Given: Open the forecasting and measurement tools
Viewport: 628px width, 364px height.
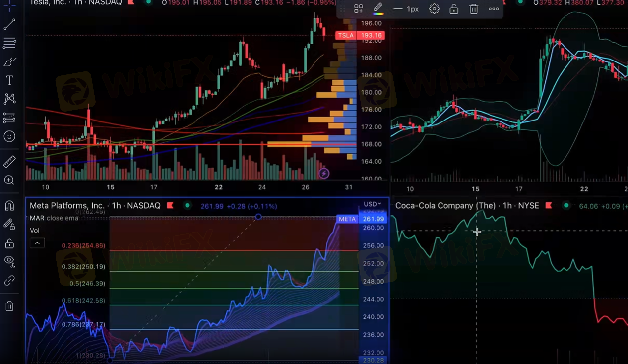Looking at the screenshot, I should (x=9, y=118).
